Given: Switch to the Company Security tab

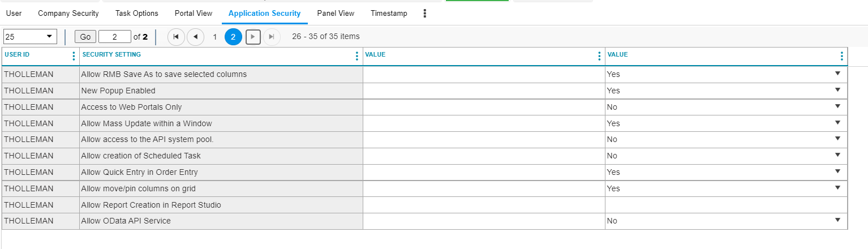Looking at the screenshot, I should tap(68, 14).
